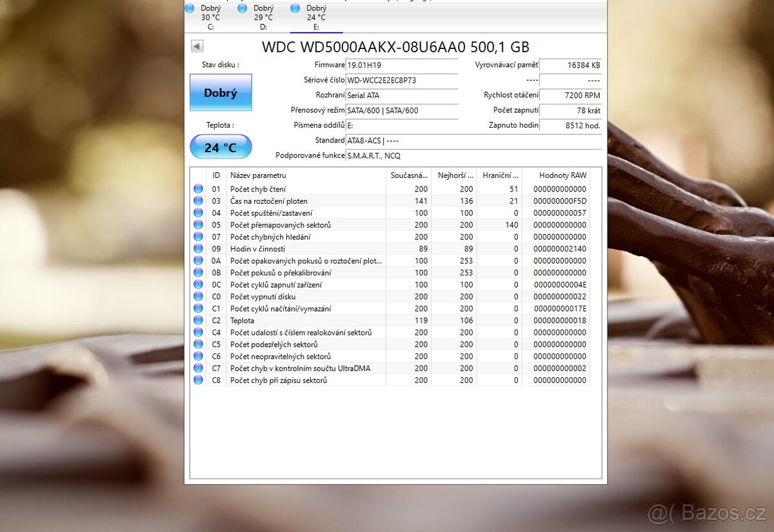Click disk title WDC WD5000AAKX-08U6AA0 500,1 GB

tap(395, 46)
